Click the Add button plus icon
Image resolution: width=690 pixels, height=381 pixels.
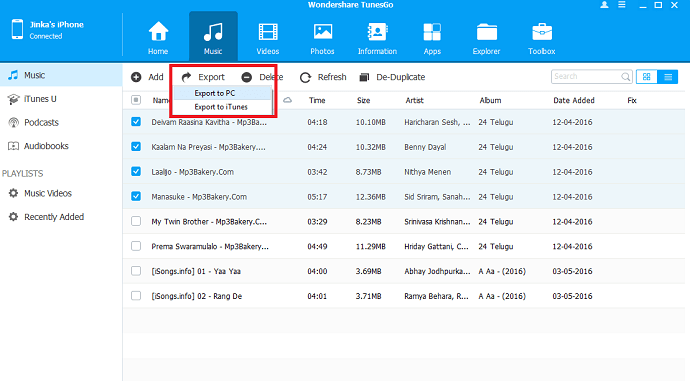(136, 77)
